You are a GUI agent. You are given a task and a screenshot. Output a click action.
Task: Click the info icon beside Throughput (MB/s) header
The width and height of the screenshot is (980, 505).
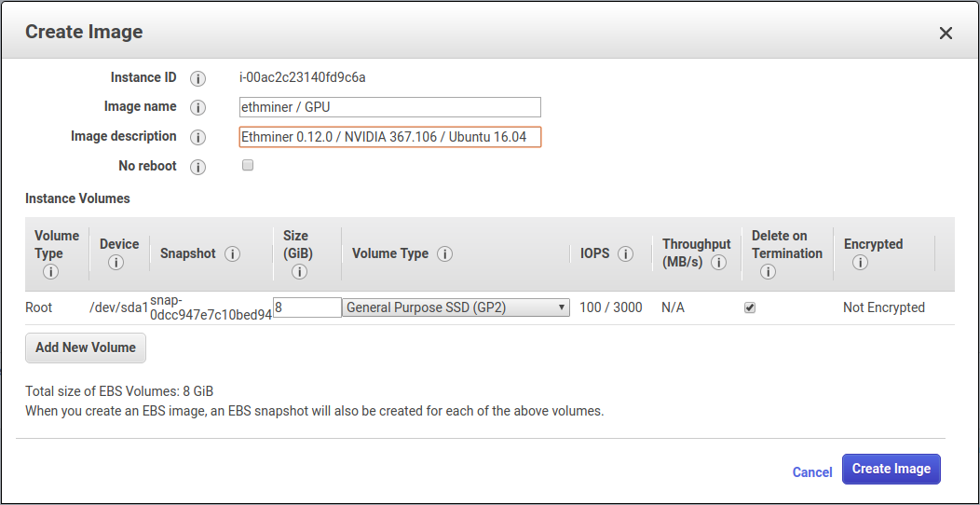click(718, 263)
